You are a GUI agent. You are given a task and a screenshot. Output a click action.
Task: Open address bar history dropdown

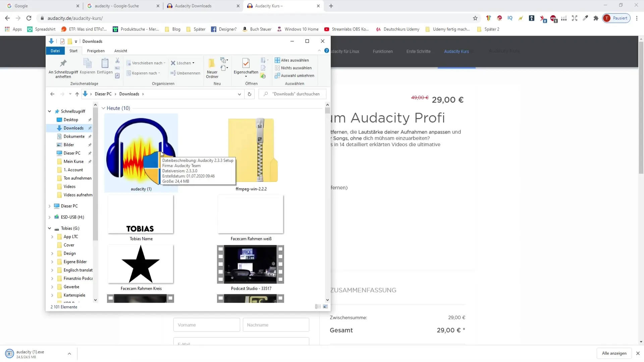[239, 94]
